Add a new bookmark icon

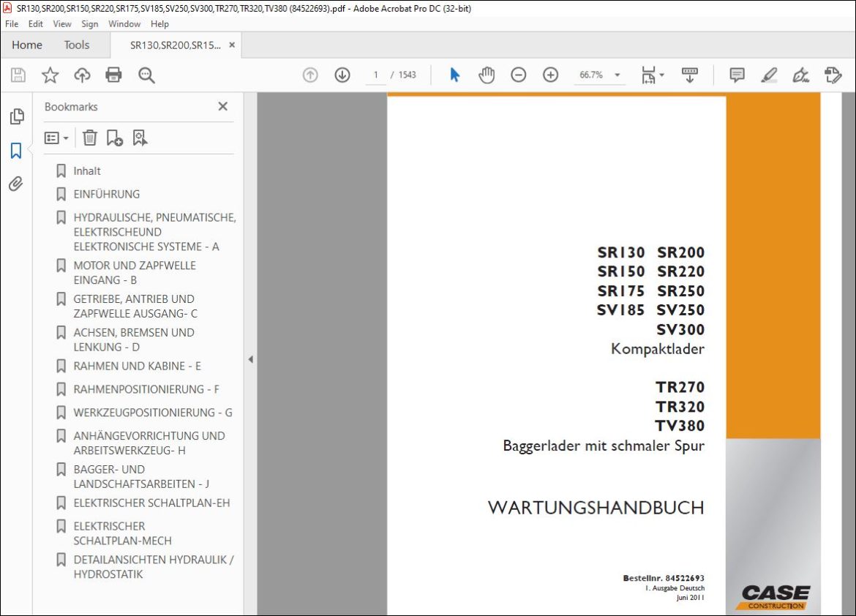click(115, 138)
